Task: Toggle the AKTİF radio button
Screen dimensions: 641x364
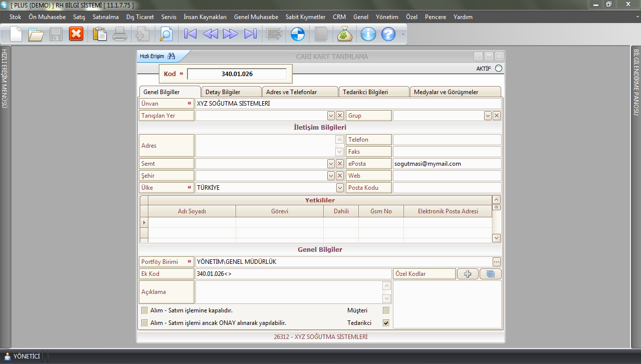Action: (498, 69)
